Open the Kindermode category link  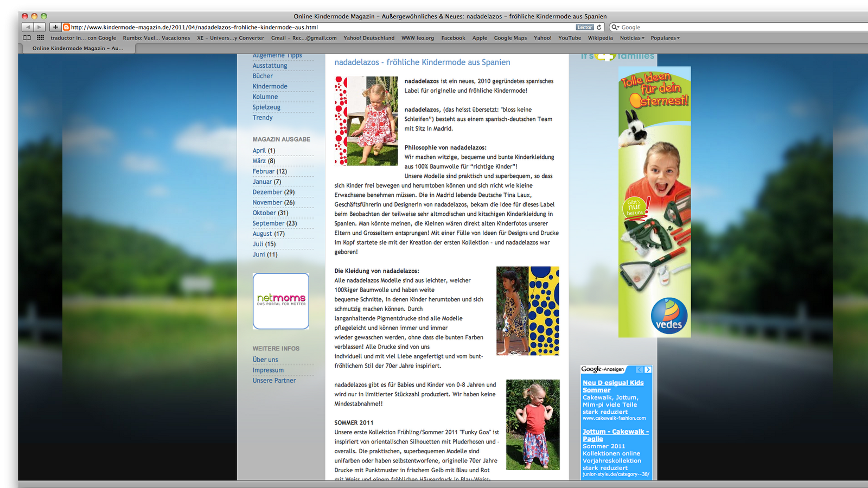coord(270,86)
